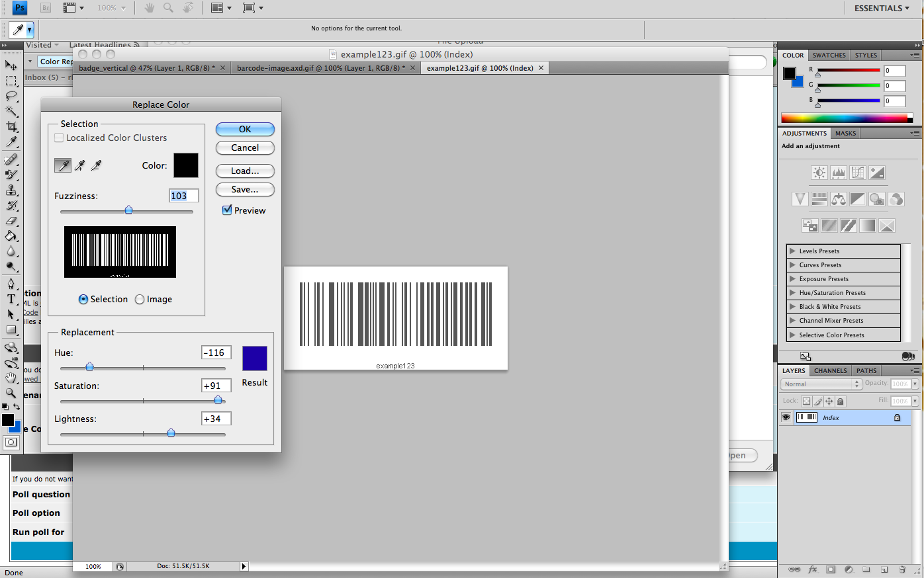The height and width of the screenshot is (578, 924).
Task: Click the Fuzziness value field
Action: pyautogui.click(x=183, y=196)
